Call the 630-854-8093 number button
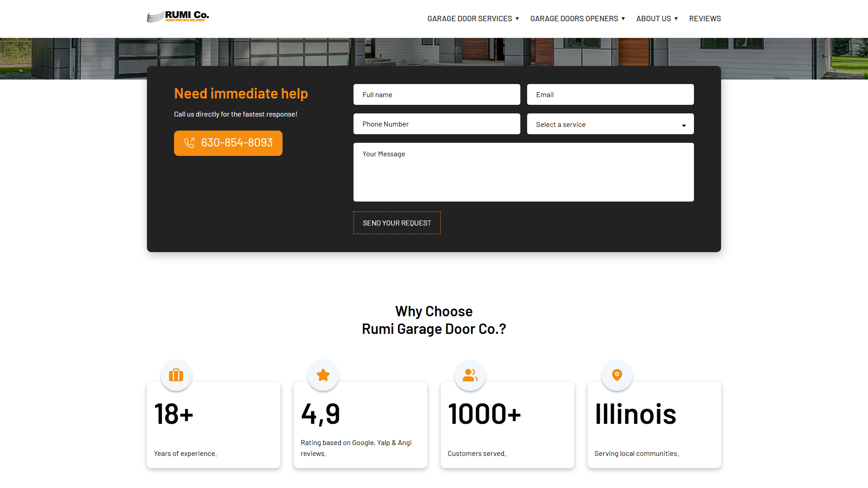The image size is (868, 488). click(228, 143)
